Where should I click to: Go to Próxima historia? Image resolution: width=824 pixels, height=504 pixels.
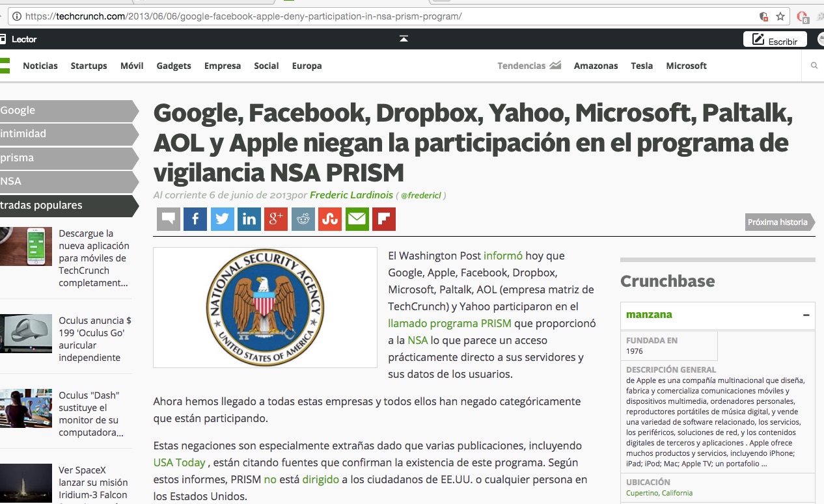click(x=780, y=222)
